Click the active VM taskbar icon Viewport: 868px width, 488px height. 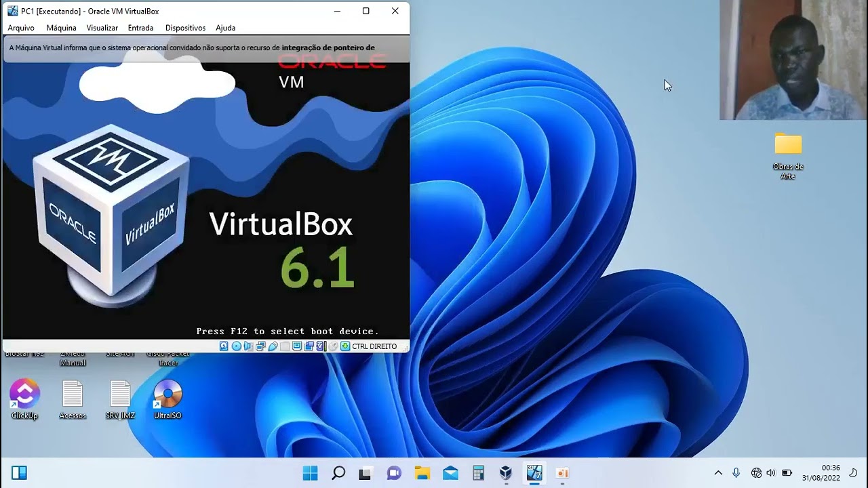pos(534,472)
